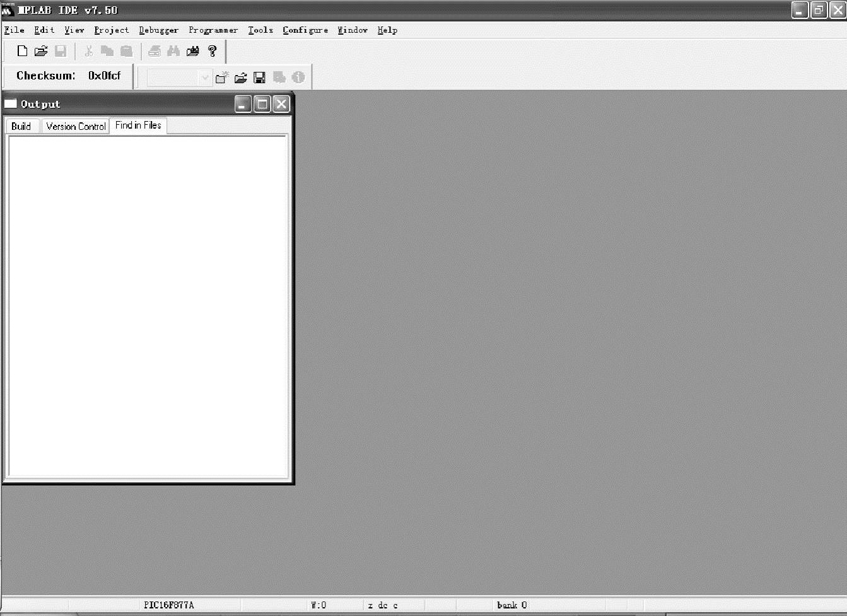Minimize the MPLAB IDE window
Viewport: 847px width, 616px height.
click(800, 10)
